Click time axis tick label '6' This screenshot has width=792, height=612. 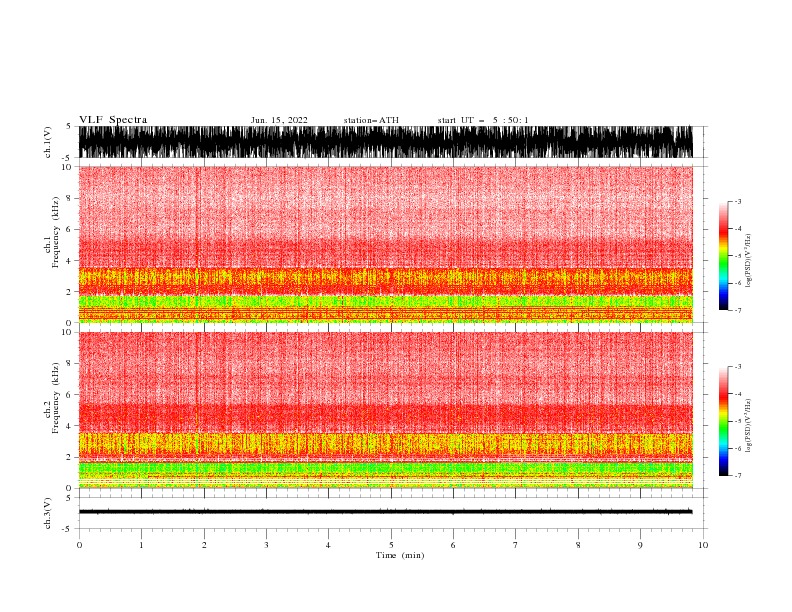pos(453,545)
